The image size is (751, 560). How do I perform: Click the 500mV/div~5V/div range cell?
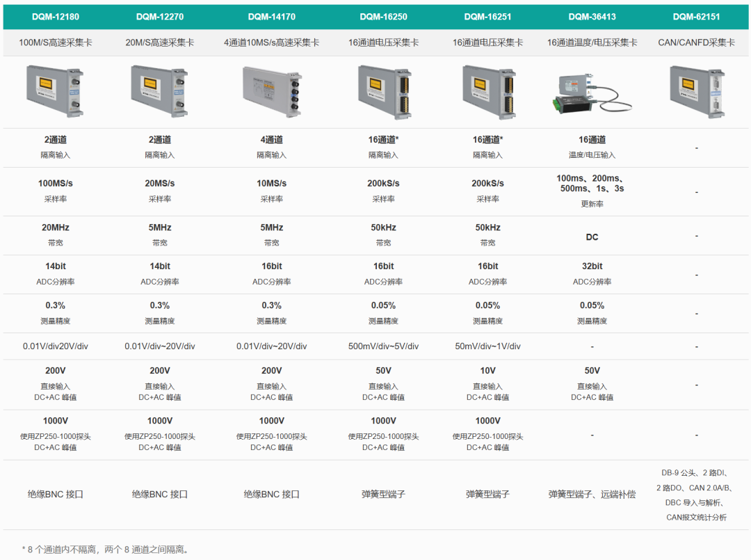tap(383, 346)
